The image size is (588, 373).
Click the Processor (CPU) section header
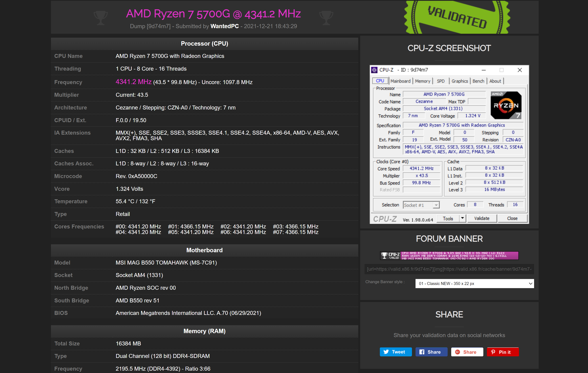pyautogui.click(x=204, y=44)
